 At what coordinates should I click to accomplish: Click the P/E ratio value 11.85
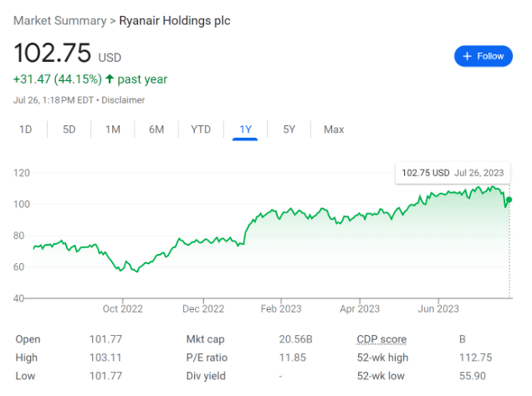(292, 358)
